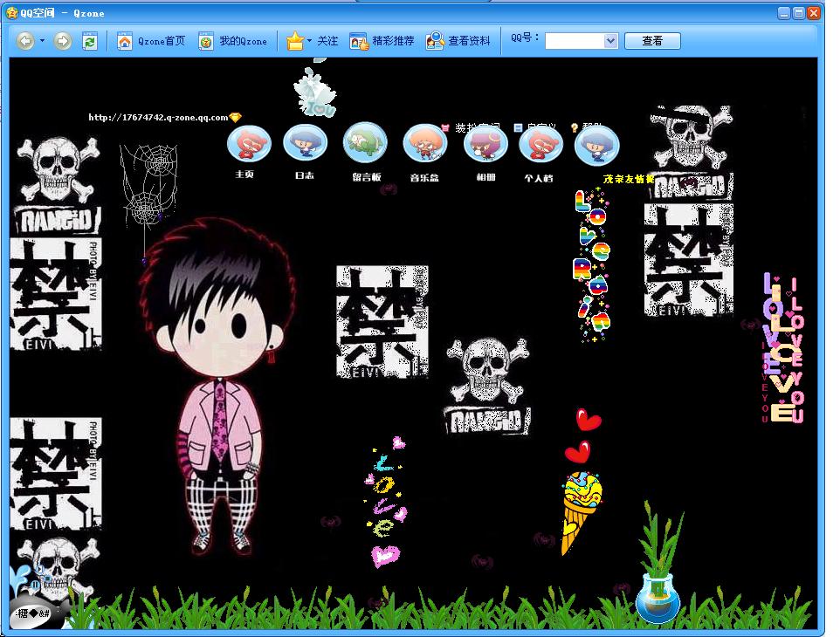Open the 个人档 bubble icon
This screenshot has width=840, height=637.
point(540,144)
